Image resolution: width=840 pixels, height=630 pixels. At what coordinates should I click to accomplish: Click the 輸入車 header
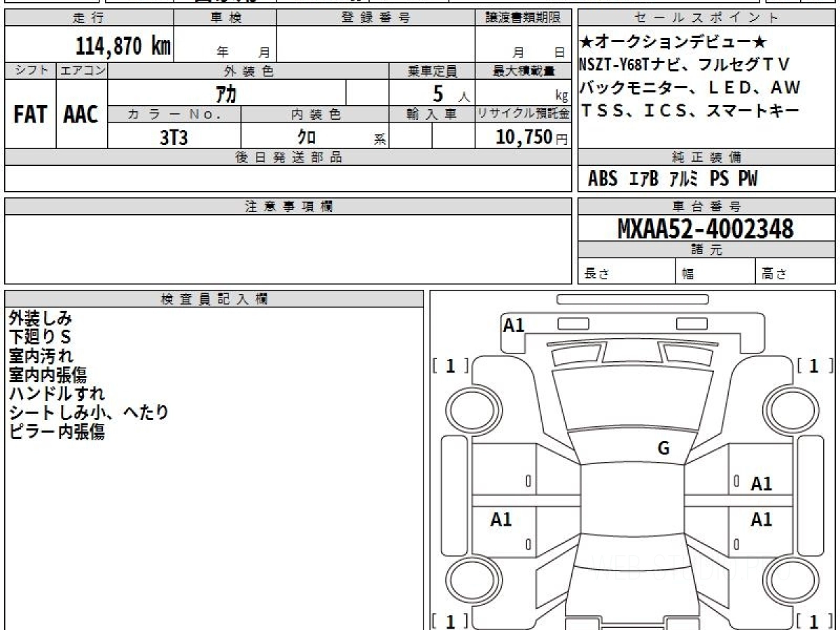pos(432,114)
